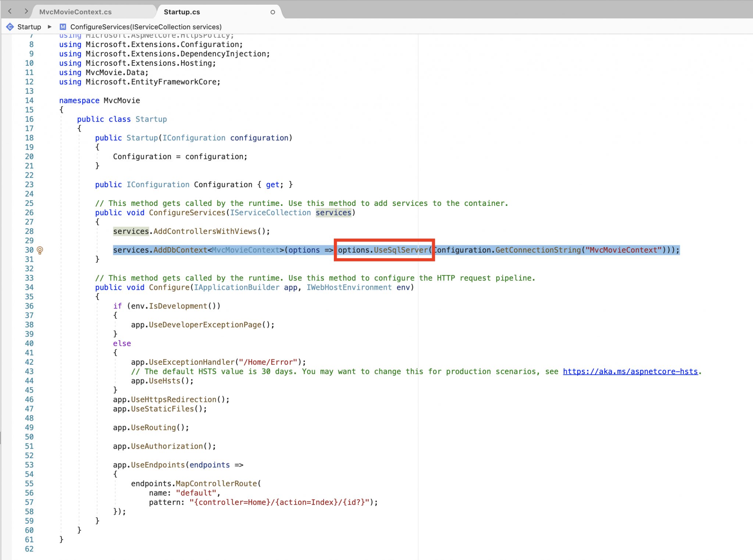Click app.UseEndpoints on line 53
This screenshot has height=560, width=753.
click(149, 465)
